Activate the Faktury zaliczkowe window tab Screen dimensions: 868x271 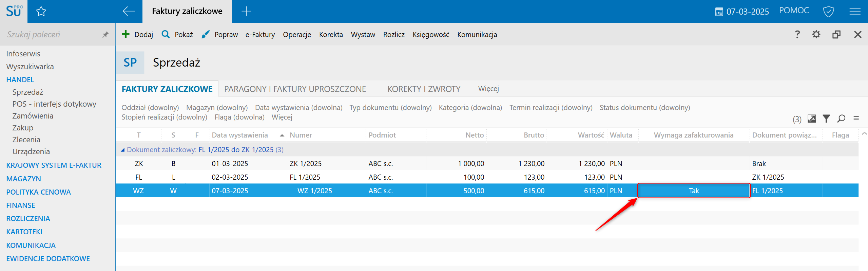tap(187, 11)
